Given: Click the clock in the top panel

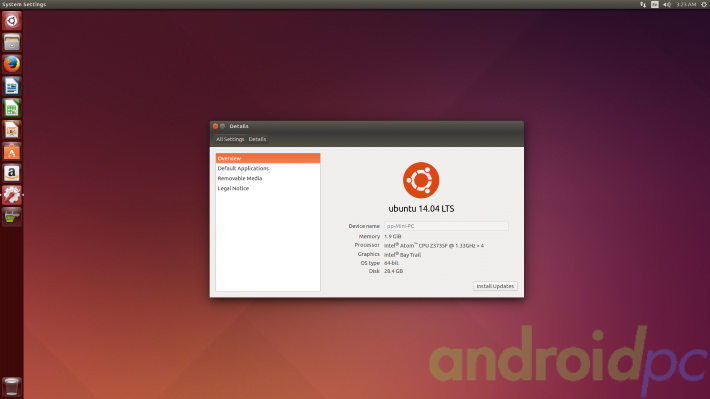Looking at the screenshot, I should click(686, 5).
